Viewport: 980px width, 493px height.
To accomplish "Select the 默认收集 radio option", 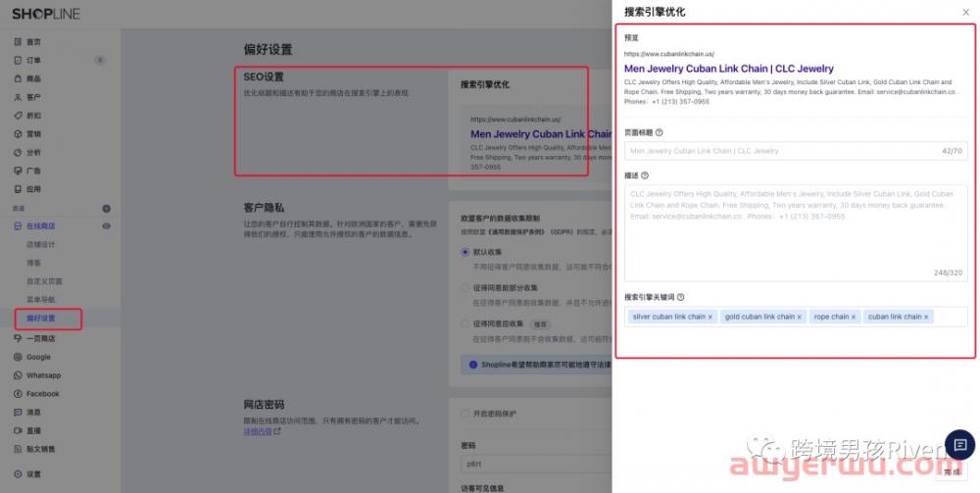I will coord(465,252).
